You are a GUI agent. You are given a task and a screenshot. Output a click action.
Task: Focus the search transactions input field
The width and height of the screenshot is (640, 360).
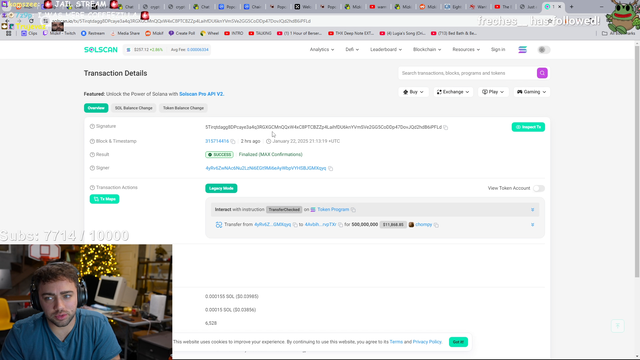coord(467,73)
